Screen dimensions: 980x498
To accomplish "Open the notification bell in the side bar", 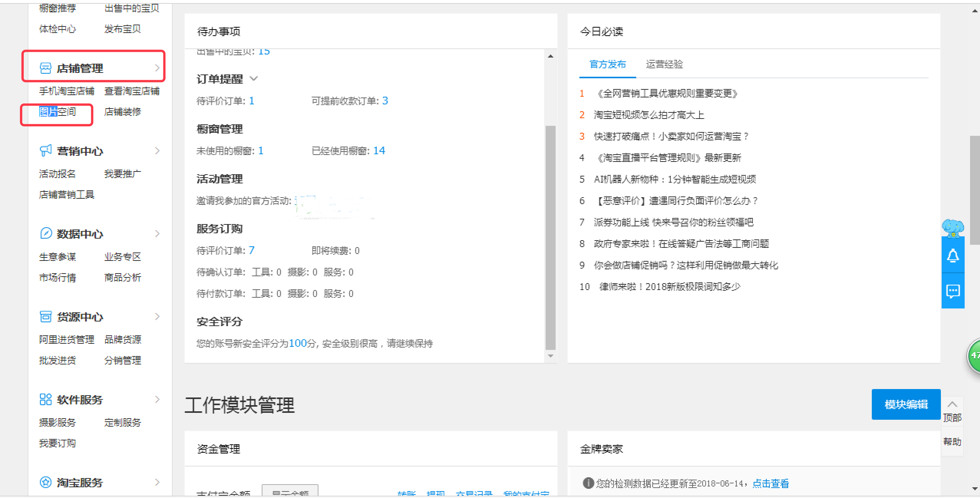I will (x=953, y=256).
